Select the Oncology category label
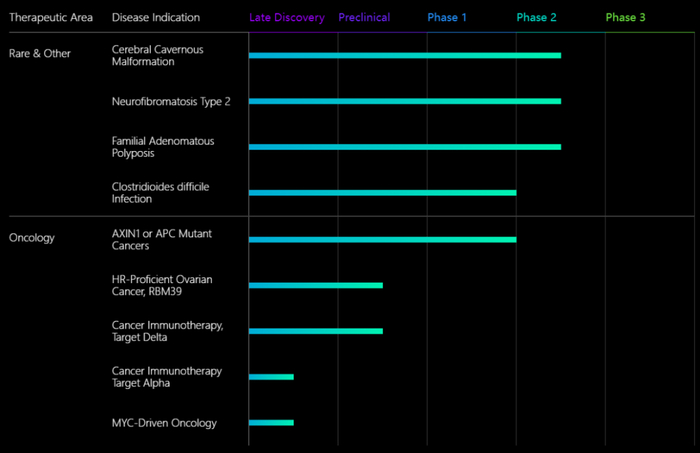This screenshot has width=700, height=453. coord(32,238)
